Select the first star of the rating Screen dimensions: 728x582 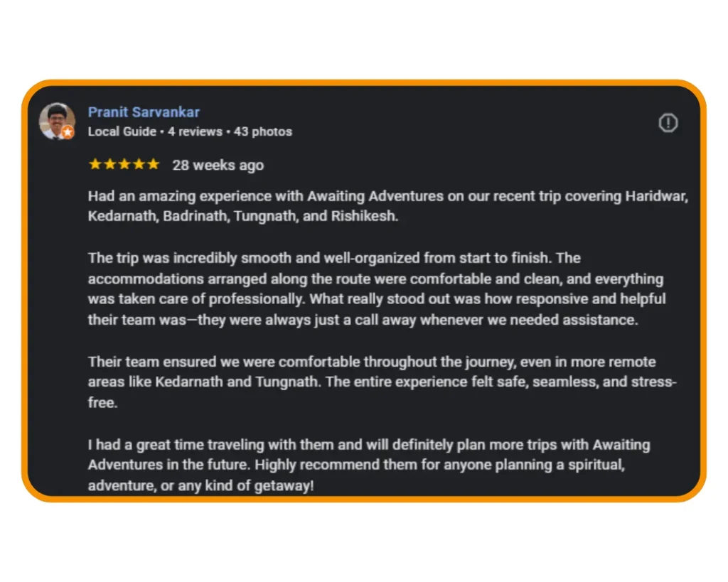point(93,163)
